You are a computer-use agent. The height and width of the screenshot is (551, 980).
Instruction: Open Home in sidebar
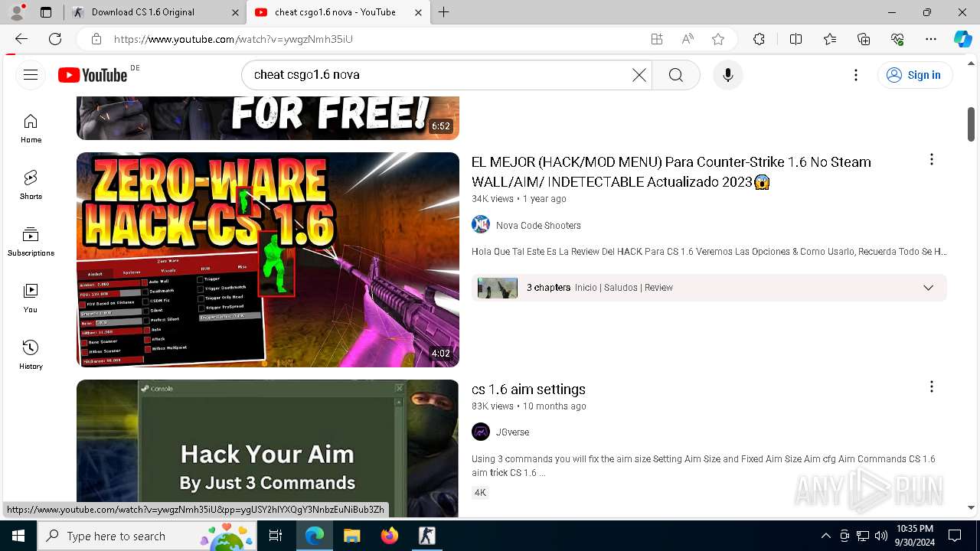[31, 129]
